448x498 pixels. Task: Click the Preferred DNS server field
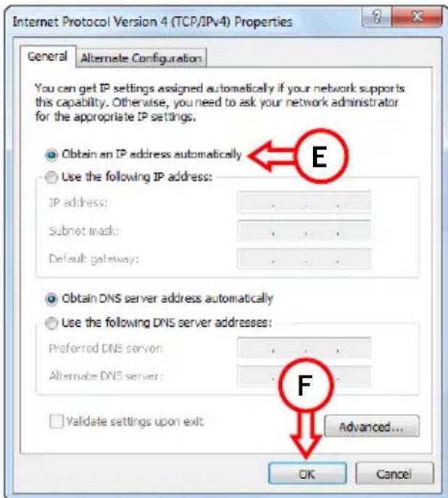tap(304, 348)
